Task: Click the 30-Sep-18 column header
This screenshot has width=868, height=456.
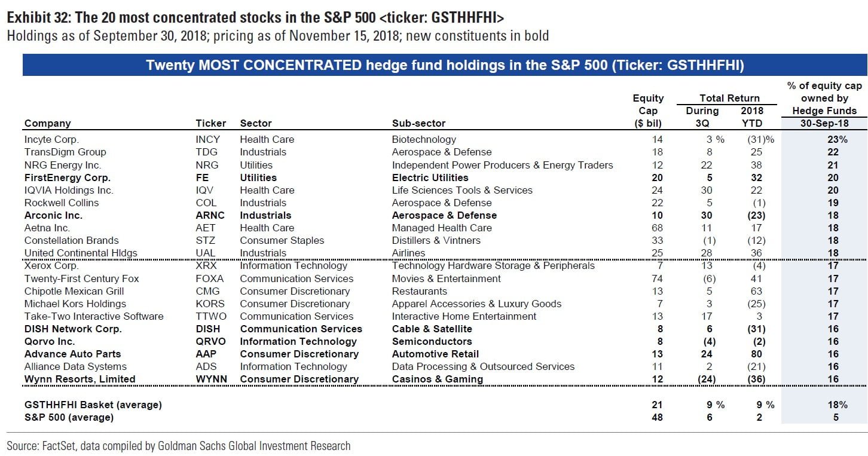Action: pyautogui.click(x=824, y=123)
